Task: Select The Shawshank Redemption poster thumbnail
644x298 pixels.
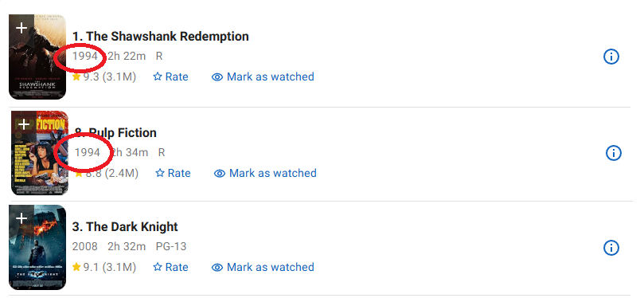Action: (x=37, y=57)
